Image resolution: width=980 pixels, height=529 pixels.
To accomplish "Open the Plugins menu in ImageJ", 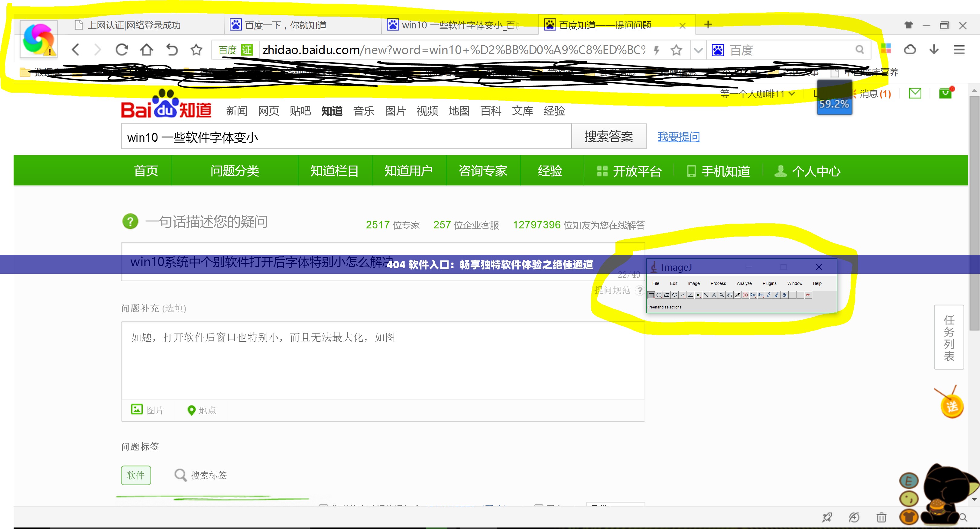I will point(769,283).
